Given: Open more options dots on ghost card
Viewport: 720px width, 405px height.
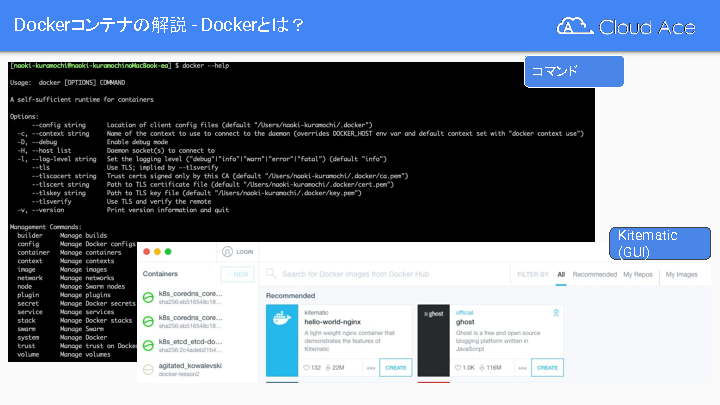Looking at the screenshot, I should (522, 368).
